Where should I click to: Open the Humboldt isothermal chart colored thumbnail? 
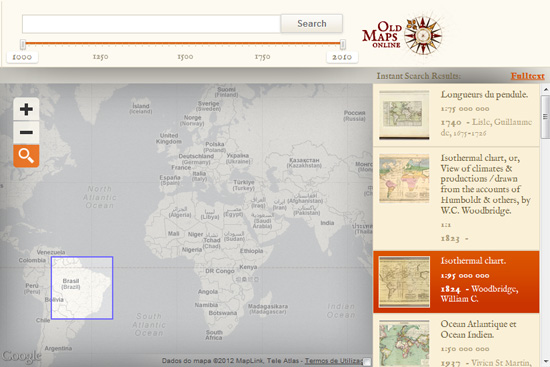click(404, 178)
